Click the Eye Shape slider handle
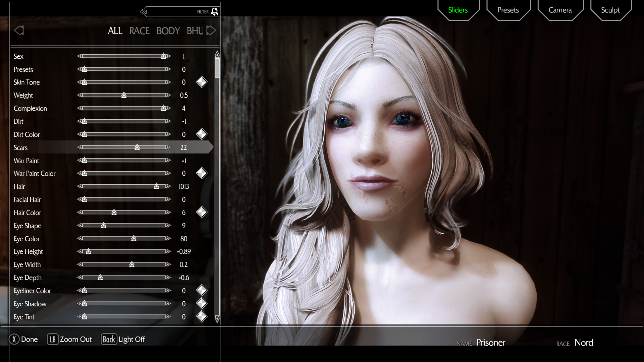This screenshot has height=362, width=644. click(104, 225)
